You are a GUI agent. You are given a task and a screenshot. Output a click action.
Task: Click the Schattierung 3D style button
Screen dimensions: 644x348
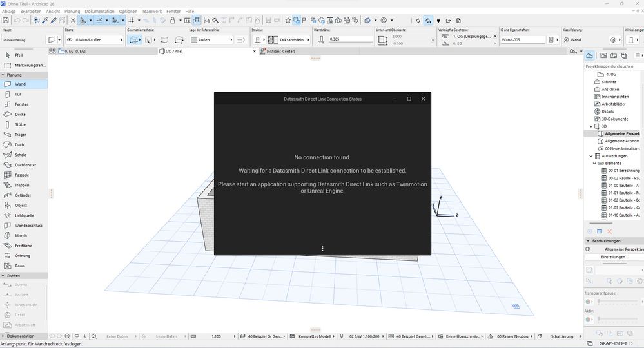pos(562,336)
